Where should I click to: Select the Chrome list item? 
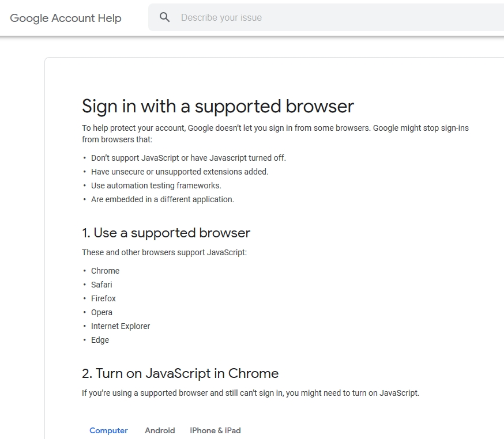(105, 271)
